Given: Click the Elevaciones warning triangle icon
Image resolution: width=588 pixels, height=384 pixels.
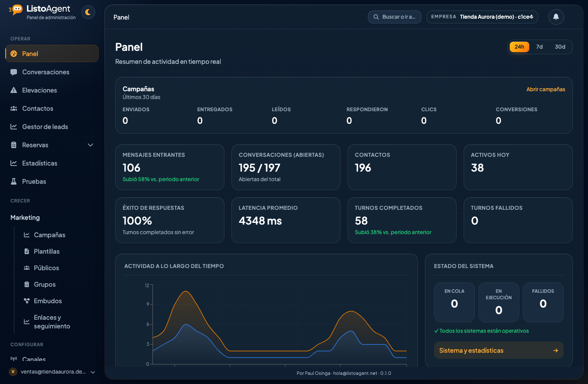Looking at the screenshot, I should [x=13, y=90].
